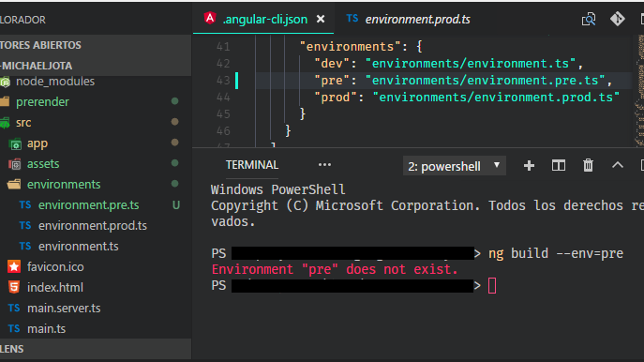Open the panel overflow ellipsis menu
Image resolution: width=644 pixels, height=362 pixels.
tap(324, 165)
